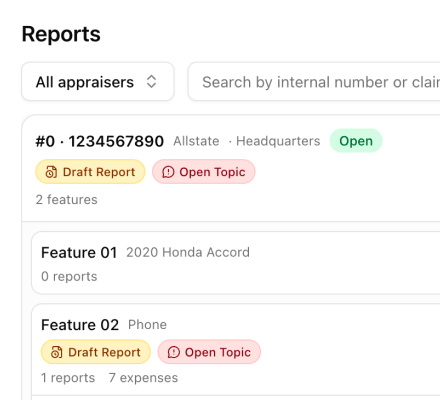Click the claim-level Open Topic badge
This screenshot has width=440, height=400.
click(x=204, y=172)
